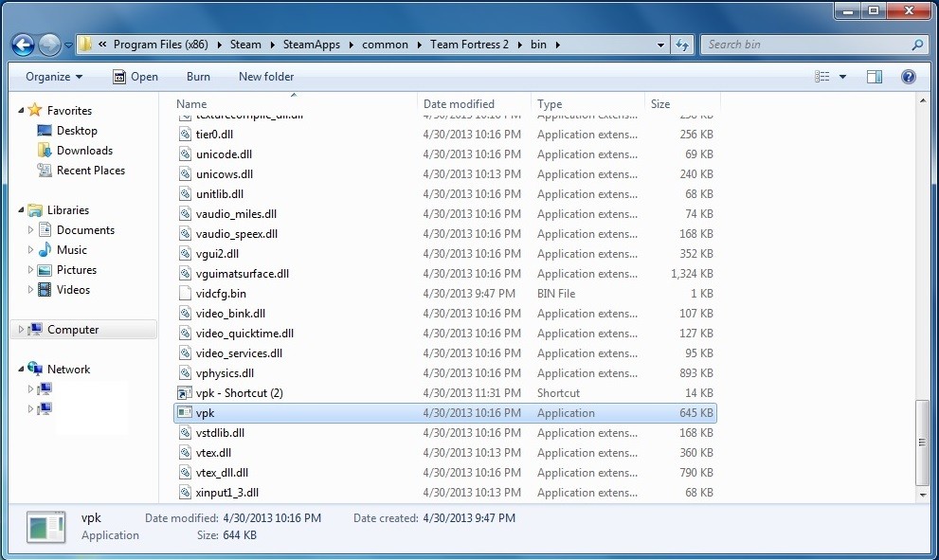Click the file list scrollbar thumb

click(923, 443)
